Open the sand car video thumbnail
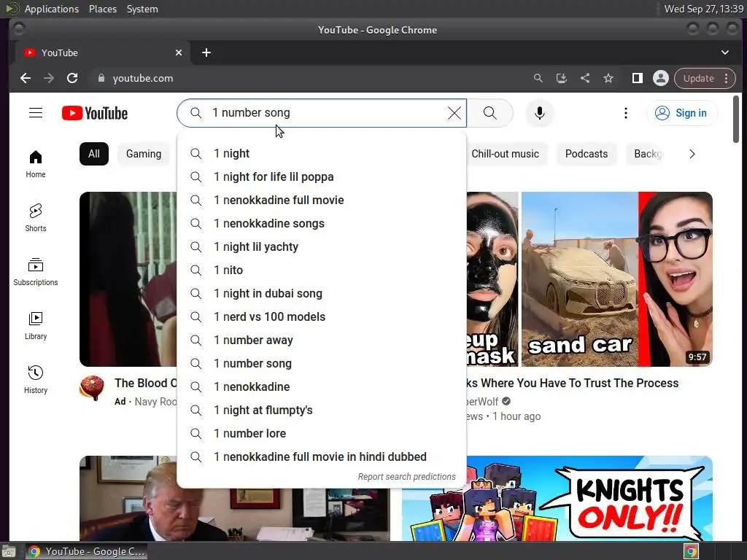This screenshot has width=747, height=560. pyautogui.click(x=589, y=279)
